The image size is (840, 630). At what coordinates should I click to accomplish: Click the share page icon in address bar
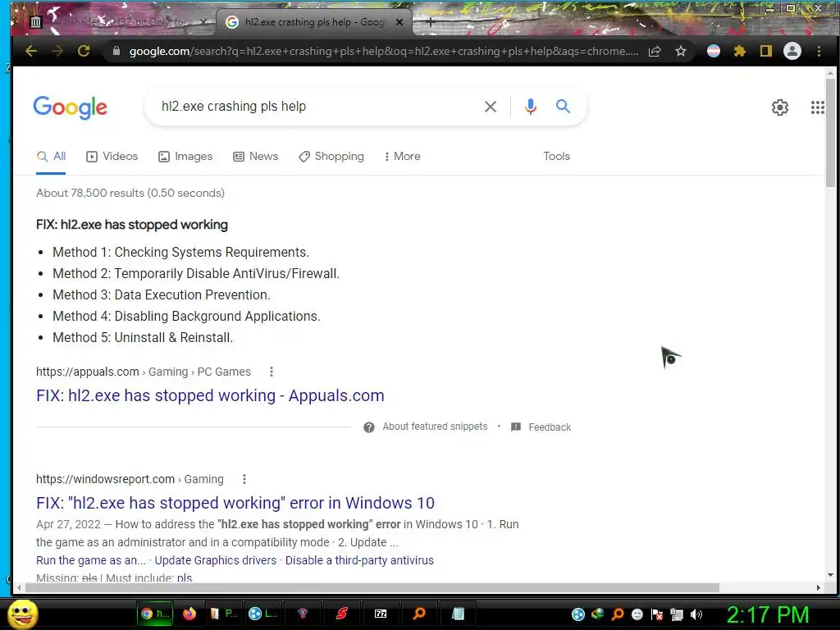655,51
